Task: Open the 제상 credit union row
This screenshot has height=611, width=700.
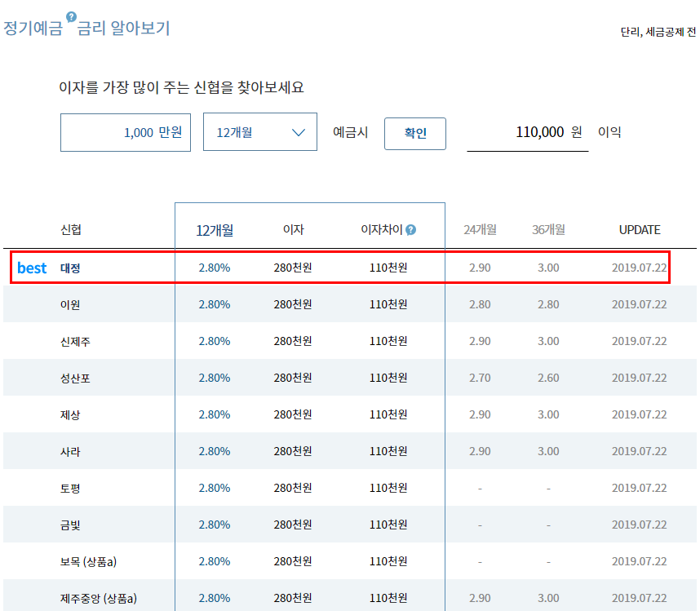Action: 349,414
